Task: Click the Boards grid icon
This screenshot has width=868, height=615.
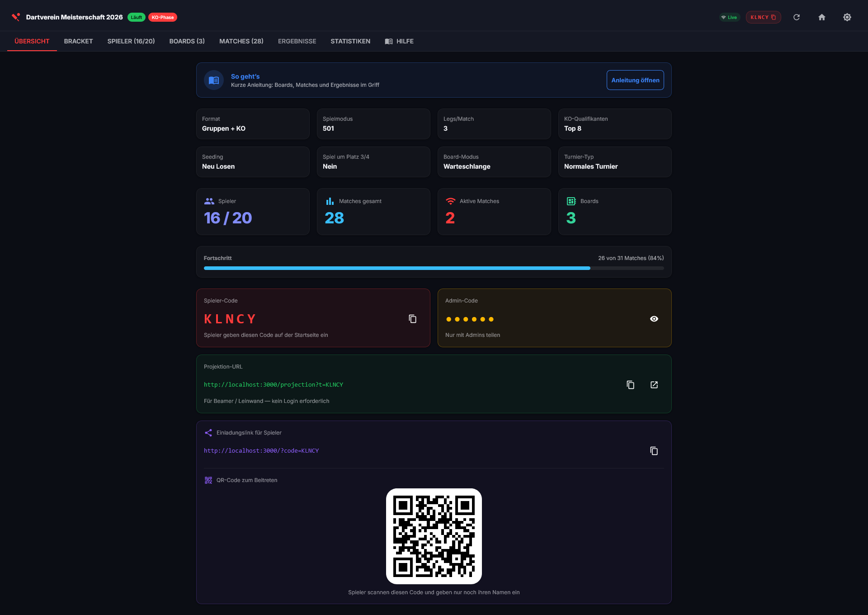Action: point(571,201)
